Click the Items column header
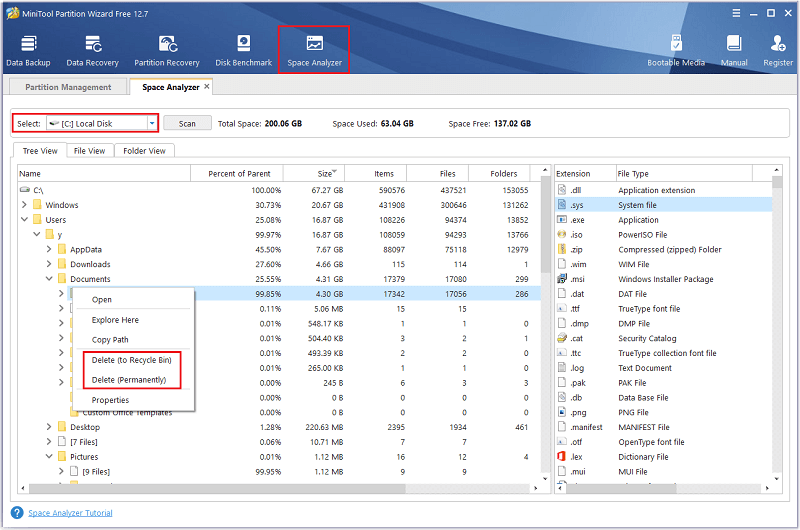Screen dimensions: 800x530 pos(376,173)
